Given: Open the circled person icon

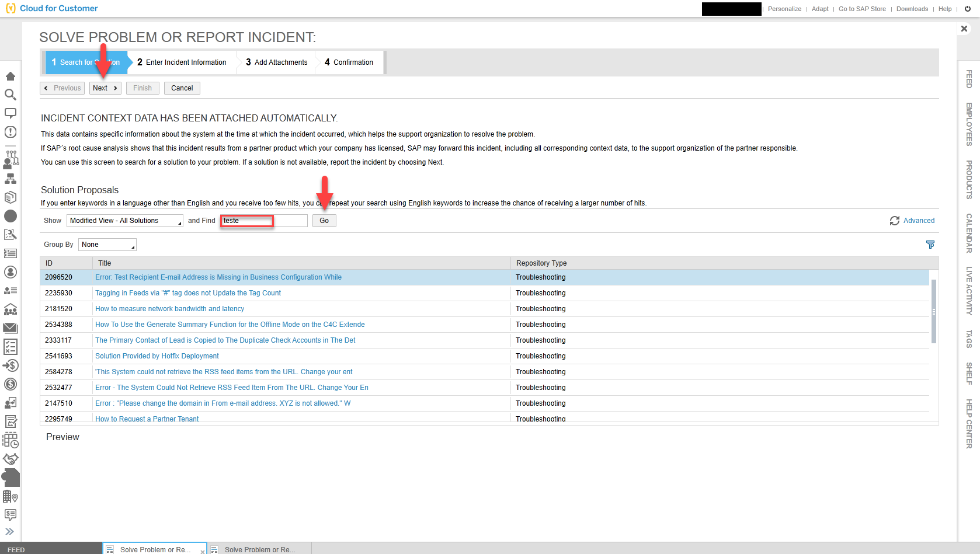Looking at the screenshot, I should (x=11, y=272).
